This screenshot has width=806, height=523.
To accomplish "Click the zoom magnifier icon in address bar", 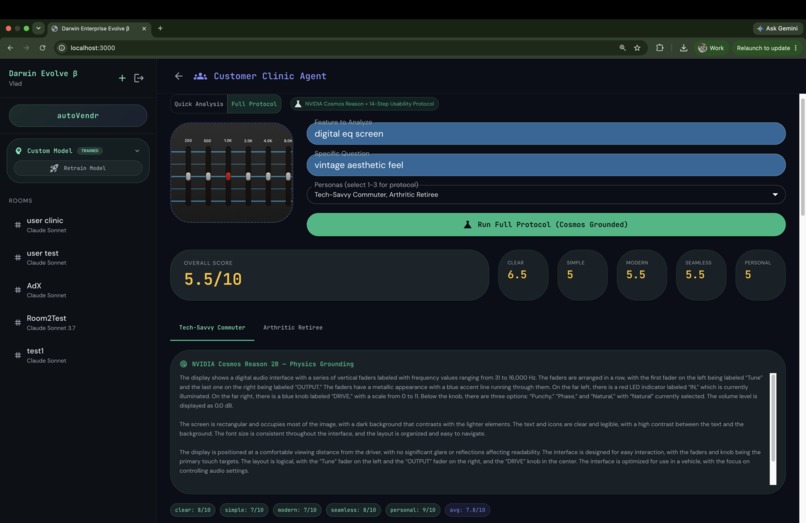I will (x=622, y=48).
